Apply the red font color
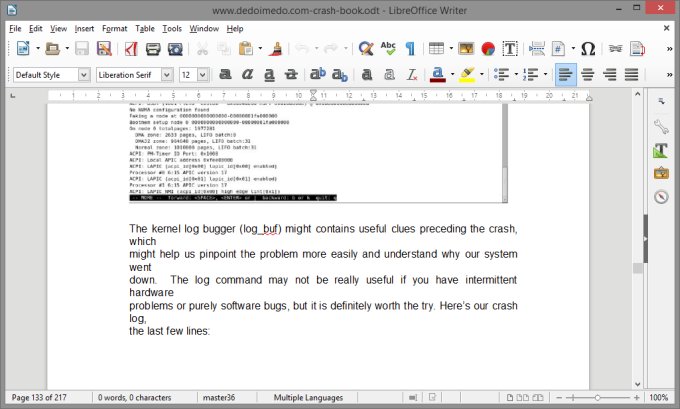This screenshot has width=680, height=409. [x=438, y=75]
